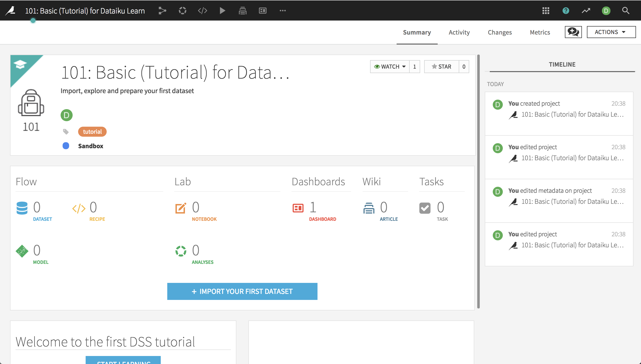641x364 pixels.
Task: Open the discussions speech-bubble icon near Actions
Action: (x=573, y=32)
